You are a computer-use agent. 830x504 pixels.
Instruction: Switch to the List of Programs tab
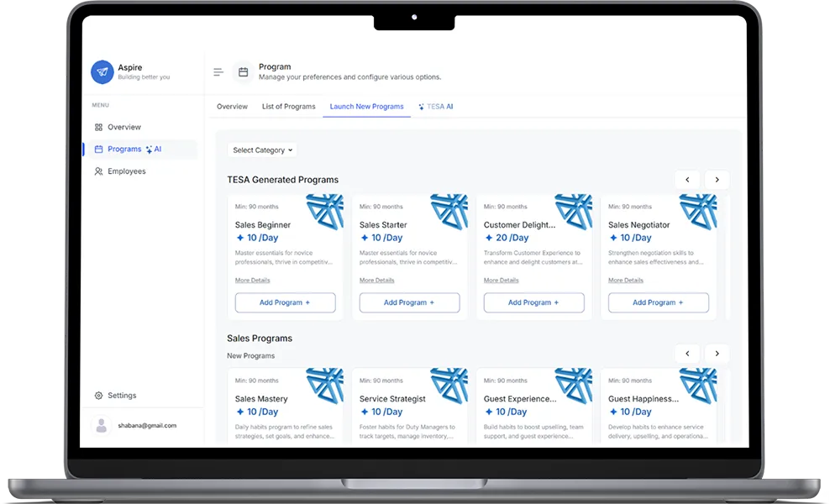pos(288,107)
